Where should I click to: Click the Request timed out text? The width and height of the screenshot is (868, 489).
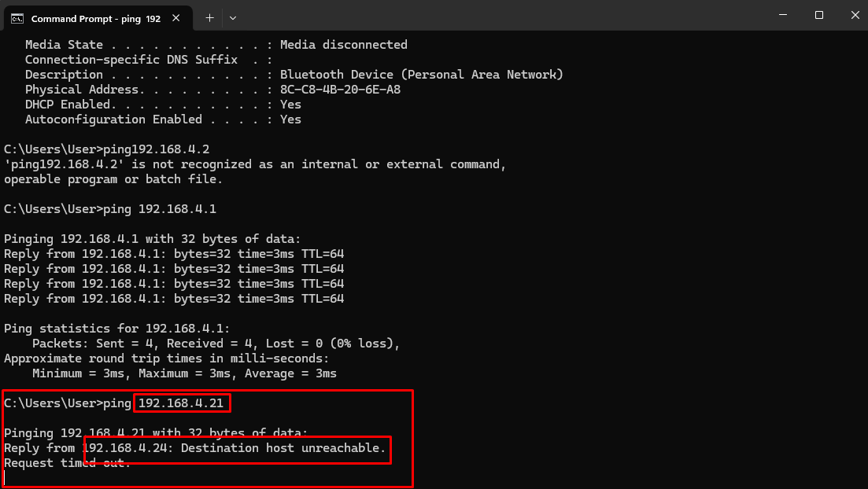[67, 463]
